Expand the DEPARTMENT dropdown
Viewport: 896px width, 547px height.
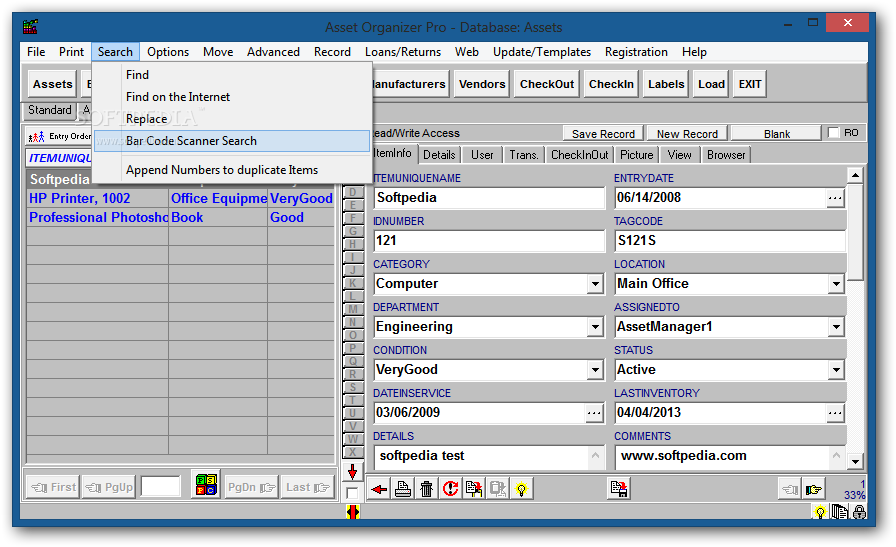tap(595, 327)
